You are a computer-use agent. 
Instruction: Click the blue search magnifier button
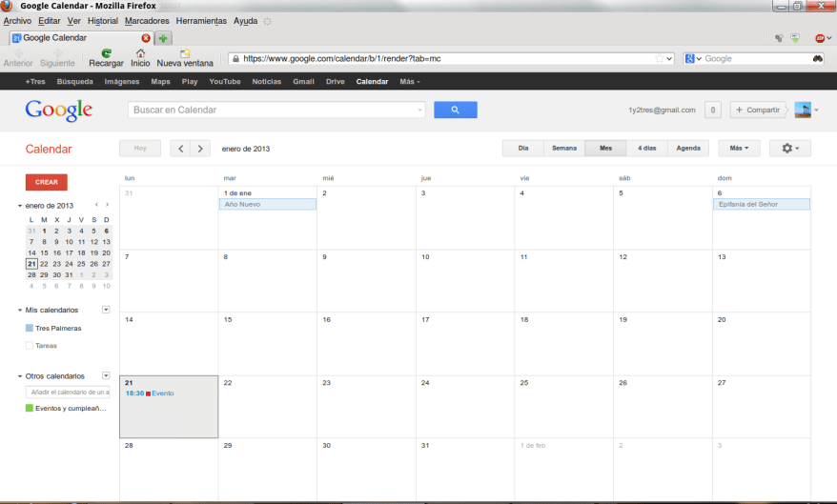point(456,110)
